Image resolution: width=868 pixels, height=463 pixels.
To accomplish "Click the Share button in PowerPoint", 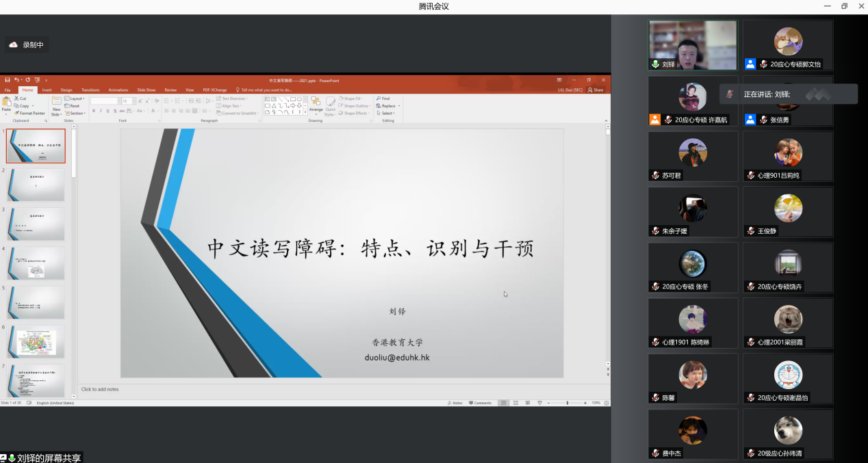I will 596,90.
